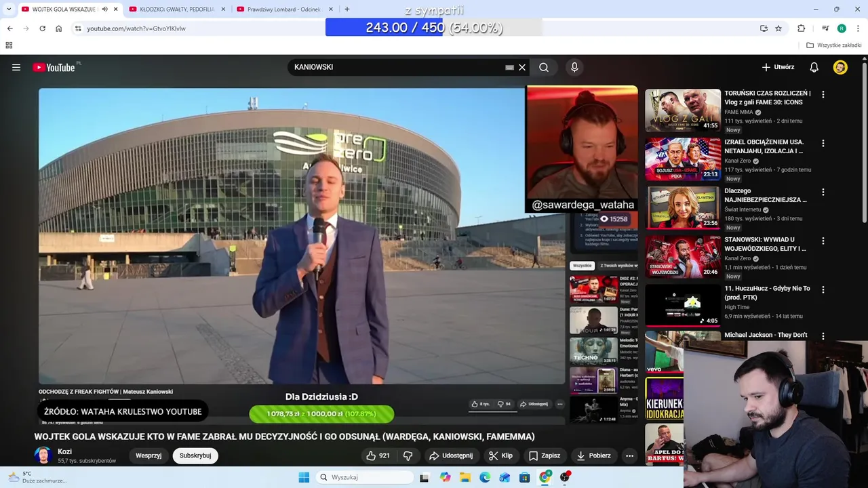Open the YouTube hamburger guide menu
This screenshot has width=868, height=488.
(16, 67)
